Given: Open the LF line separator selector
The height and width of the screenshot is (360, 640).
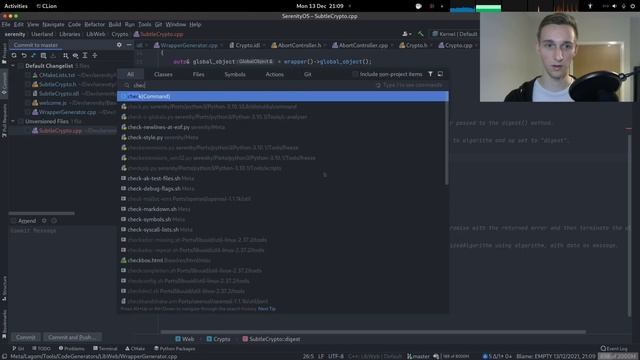Looking at the screenshot, I should coord(321,356).
